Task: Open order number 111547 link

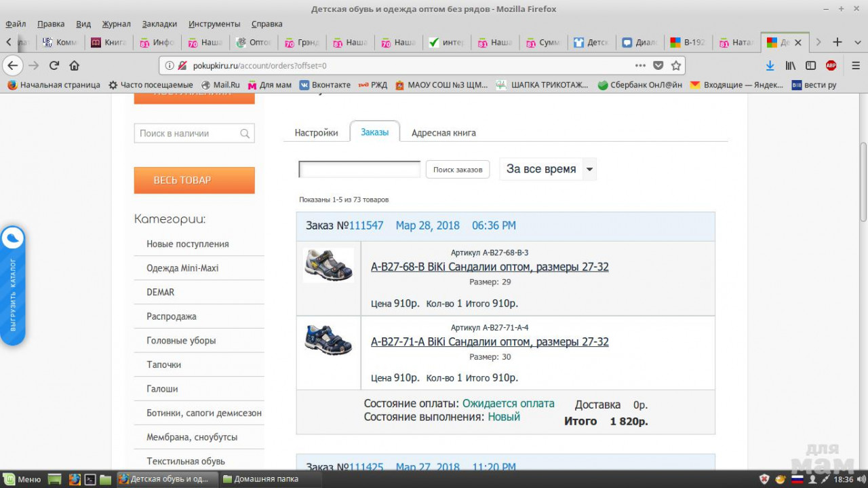Action: [366, 225]
